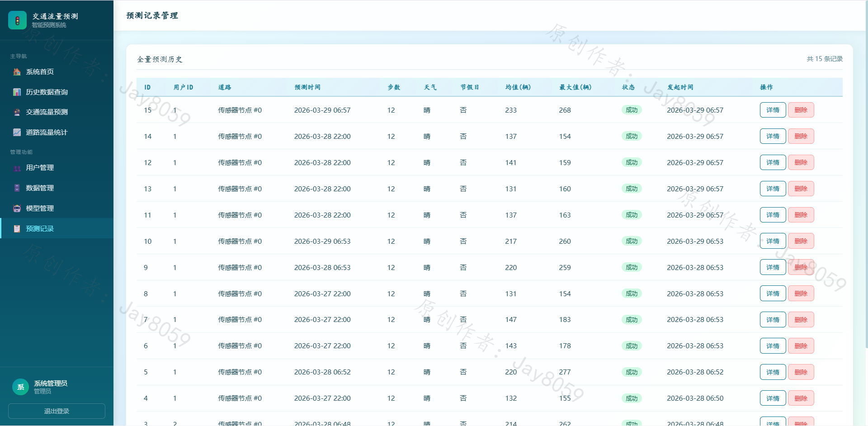Click 删除 in row ID 13
The width and height of the screenshot is (868, 426).
tap(801, 189)
